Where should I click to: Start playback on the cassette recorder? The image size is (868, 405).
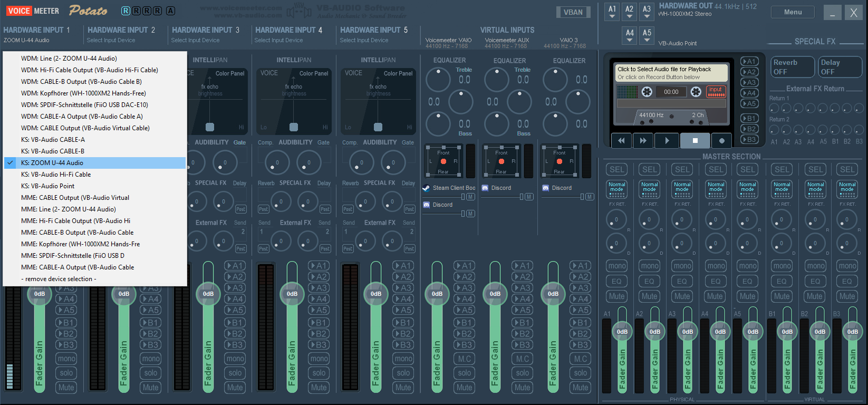(x=667, y=140)
